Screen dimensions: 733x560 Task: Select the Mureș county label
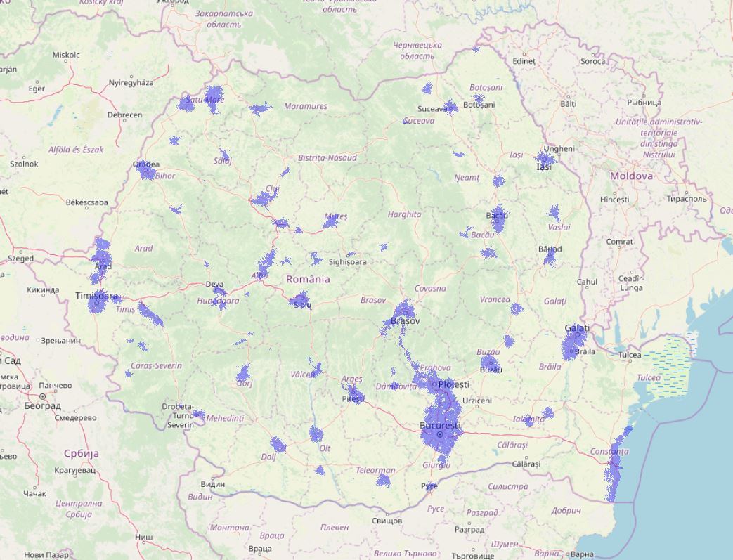336,216
